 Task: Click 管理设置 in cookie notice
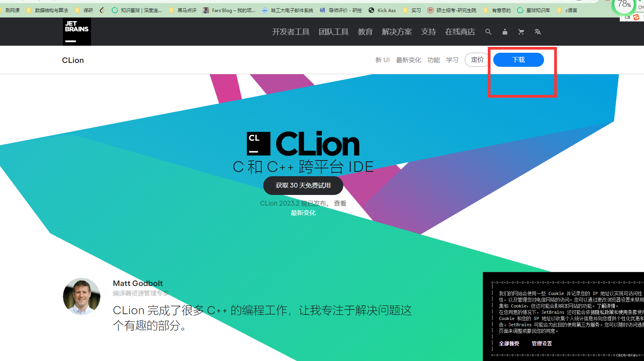point(542,343)
